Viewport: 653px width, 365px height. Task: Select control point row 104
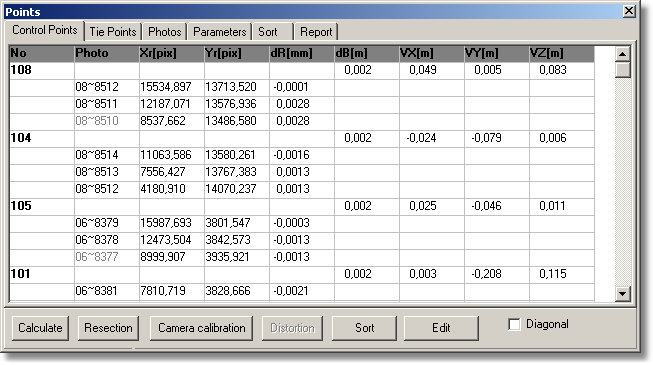(x=302, y=138)
